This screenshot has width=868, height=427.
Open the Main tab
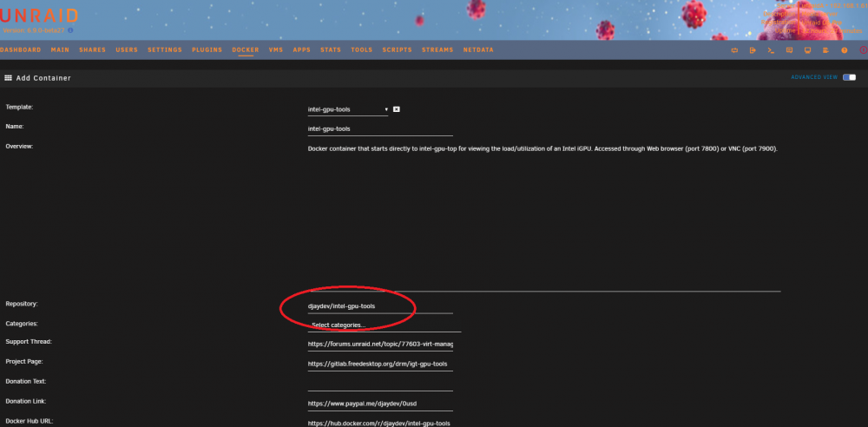pos(60,49)
